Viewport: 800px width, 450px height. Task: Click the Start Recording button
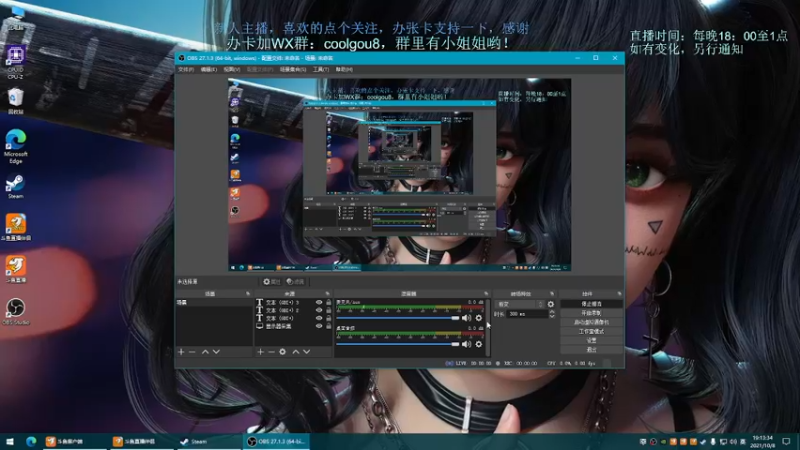click(591, 313)
